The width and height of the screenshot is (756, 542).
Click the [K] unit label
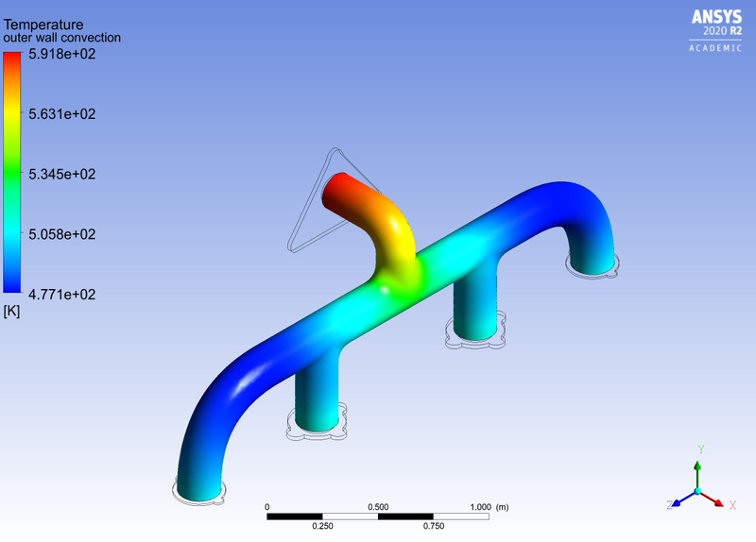11,312
